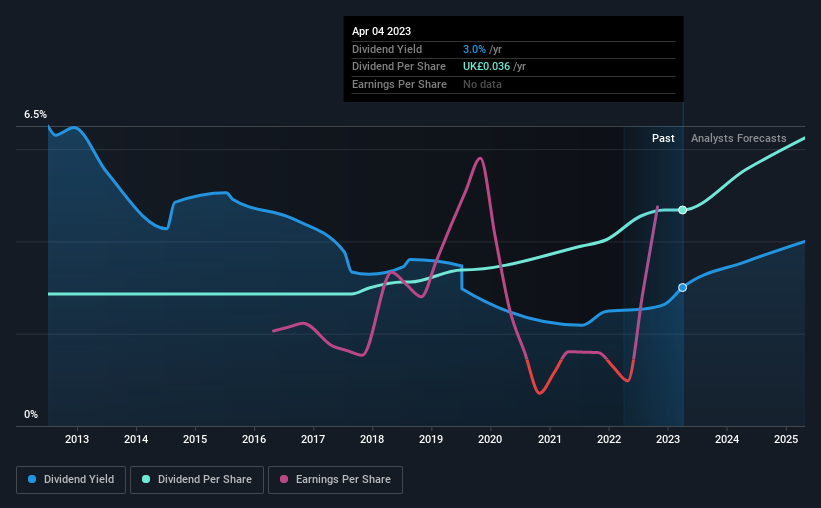Click the 2017 x-axis label
The height and width of the screenshot is (508, 821).
313,439
